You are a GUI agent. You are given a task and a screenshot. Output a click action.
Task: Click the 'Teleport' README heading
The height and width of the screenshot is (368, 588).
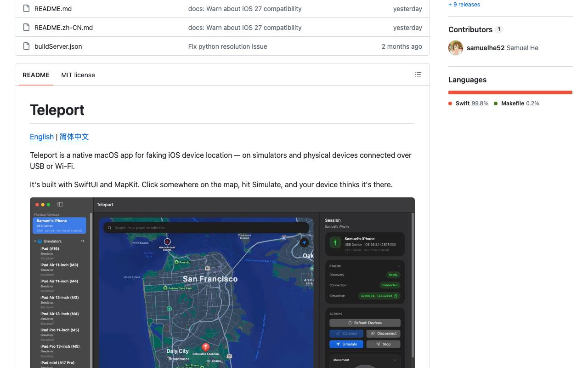[x=57, y=110]
